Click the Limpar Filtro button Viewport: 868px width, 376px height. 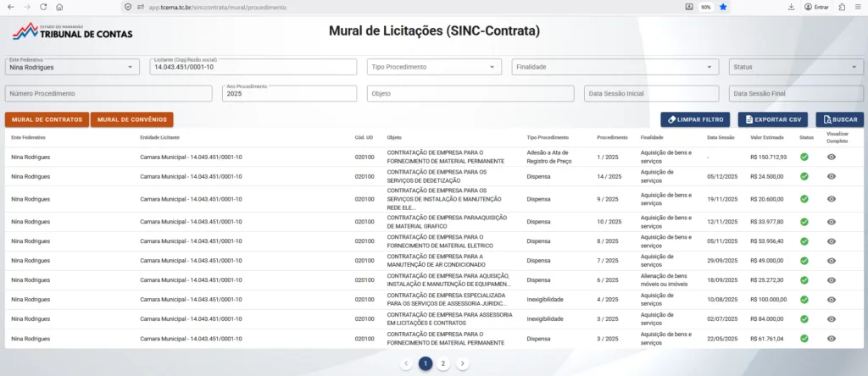(695, 120)
